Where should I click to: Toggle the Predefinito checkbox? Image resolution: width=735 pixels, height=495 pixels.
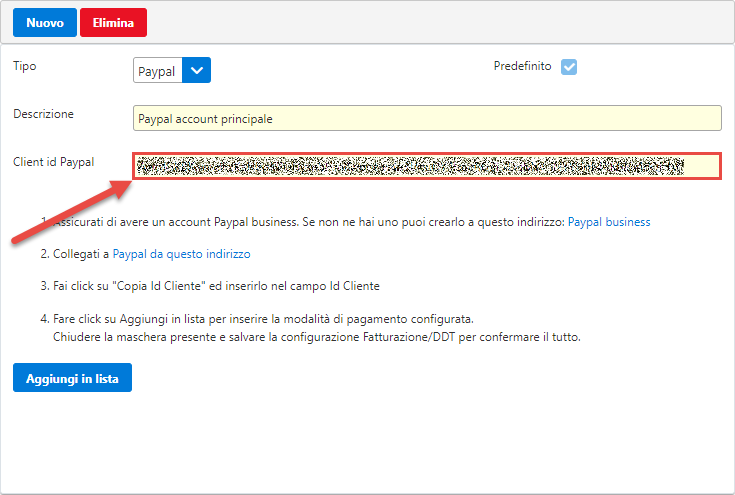click(569, 67)
